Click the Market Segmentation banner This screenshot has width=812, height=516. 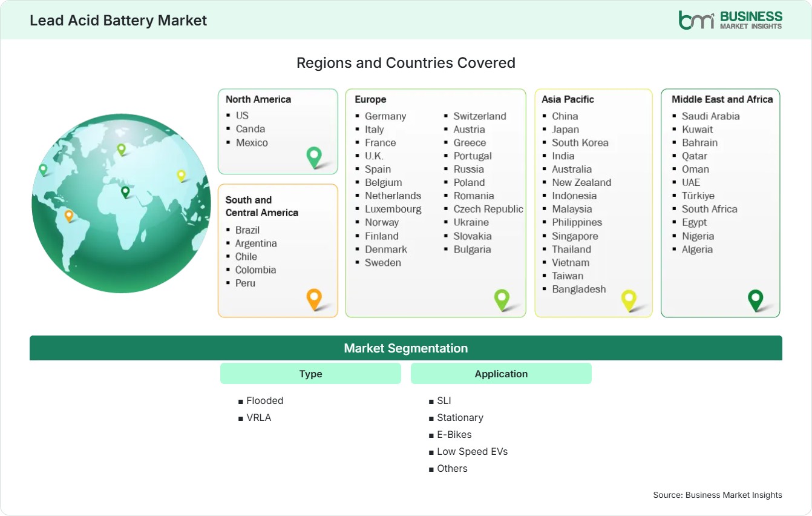(406, 348)
